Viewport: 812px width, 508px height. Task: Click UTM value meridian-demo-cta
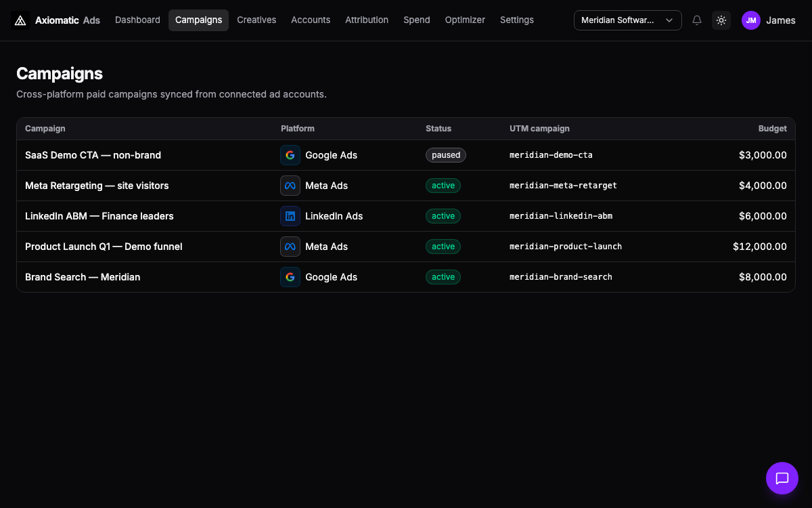coord(551,155)
